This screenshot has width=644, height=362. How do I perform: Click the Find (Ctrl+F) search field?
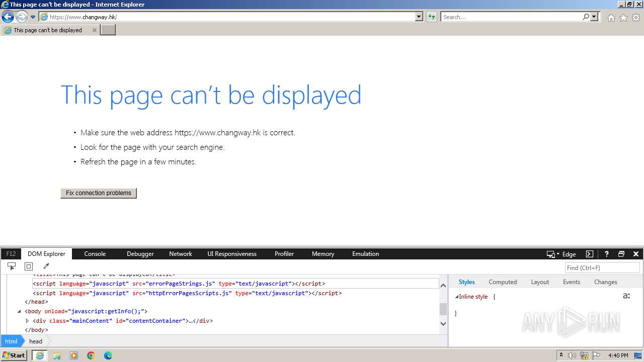pyautogui.click(x=602, y=268)
